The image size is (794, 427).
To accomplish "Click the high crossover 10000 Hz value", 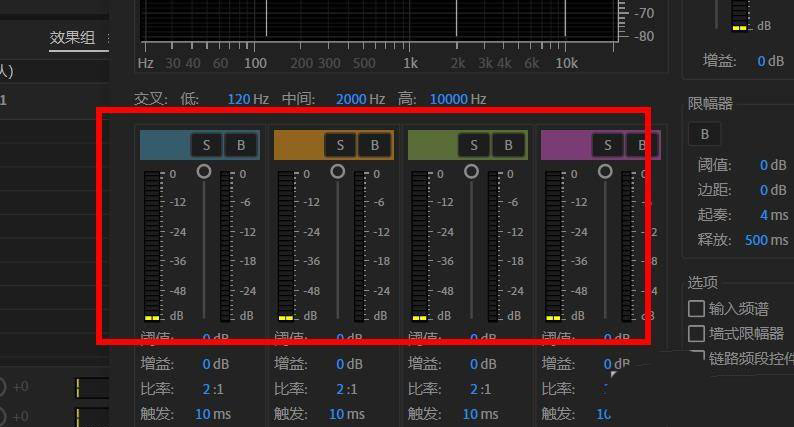I will [448, 99].
